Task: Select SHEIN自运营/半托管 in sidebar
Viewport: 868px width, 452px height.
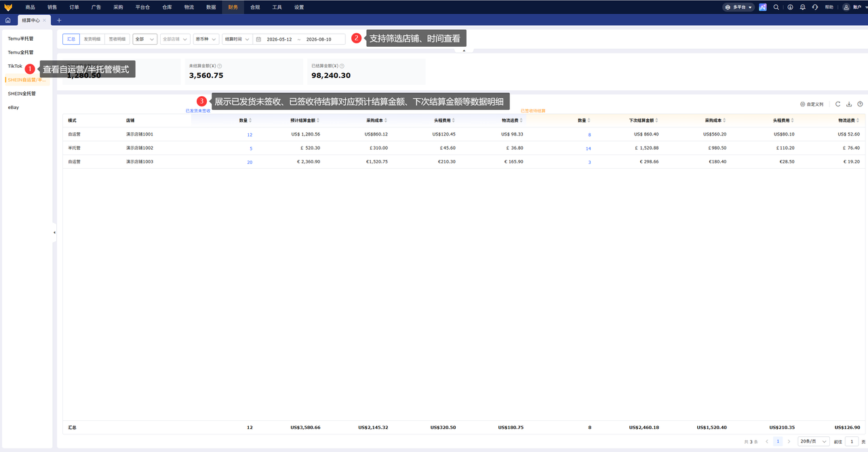Action: 27,80
